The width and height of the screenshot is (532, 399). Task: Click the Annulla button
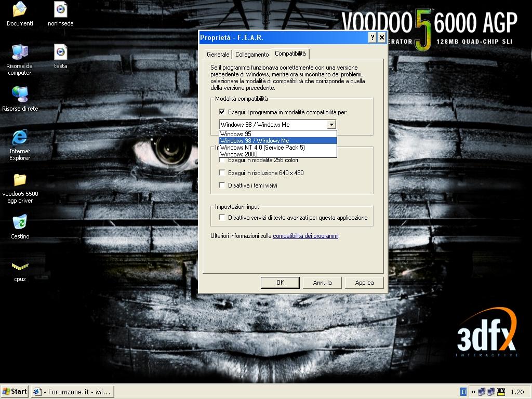coord(322,283)
